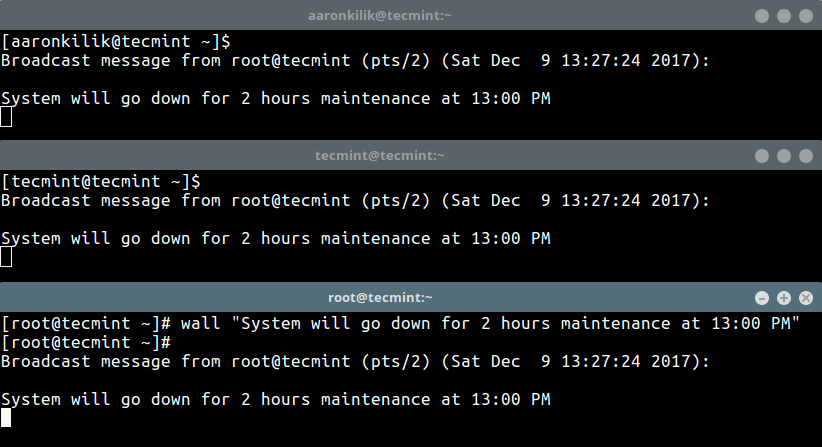
Task: Click the hollow cursor in tecmint user's terminal
Action: pos(7,257)
